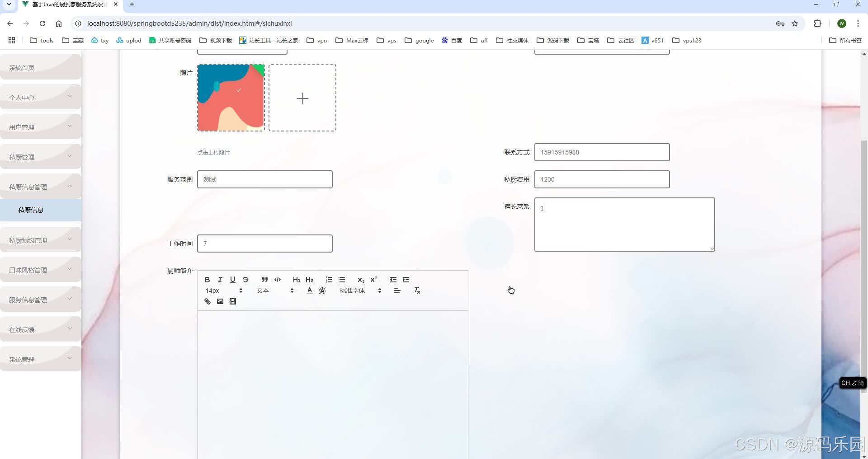Viewport: 868px width, 459px height.
Task: Select the 私厨信息 sidebar item
Action: 30,210
